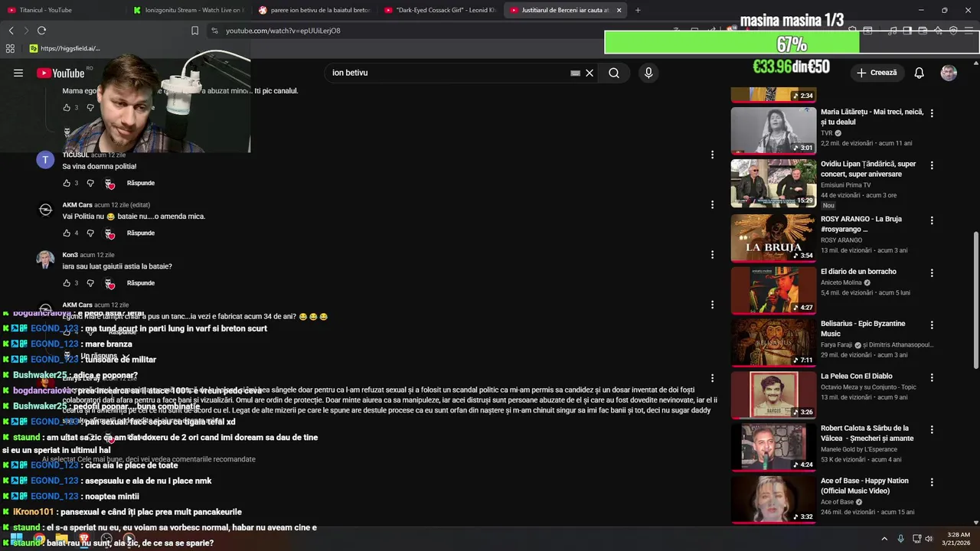Reply to AKM Cars amenda comment

click(x=141, y=233)
